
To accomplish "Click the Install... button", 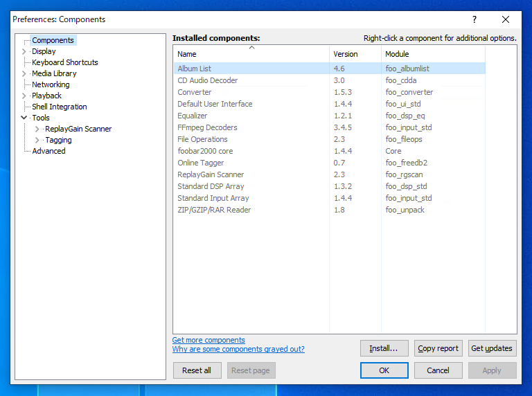I will click(x=384, y=348).
